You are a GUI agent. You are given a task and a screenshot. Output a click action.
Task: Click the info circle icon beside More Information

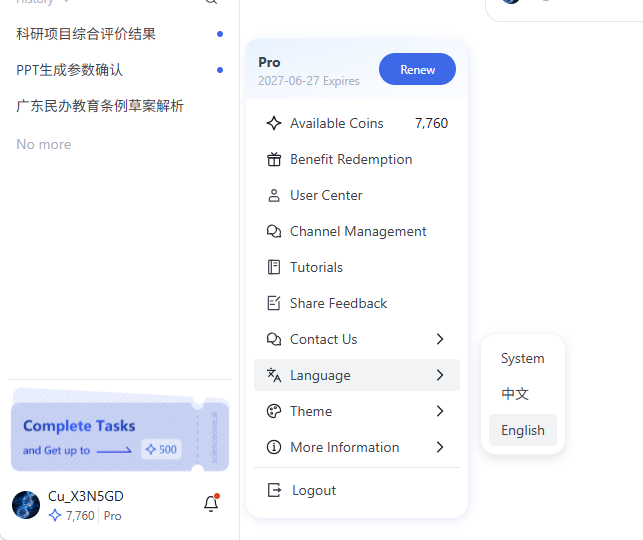274,447
